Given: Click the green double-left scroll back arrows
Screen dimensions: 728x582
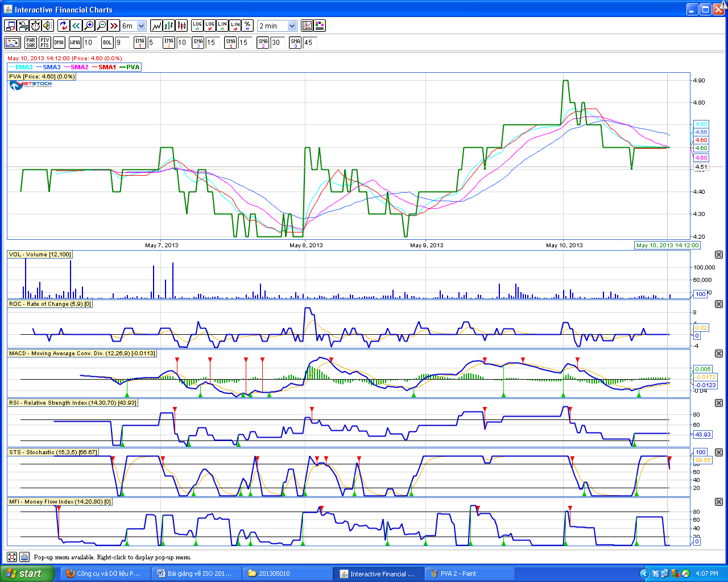Looking at the screenshot, I should 76,26.
